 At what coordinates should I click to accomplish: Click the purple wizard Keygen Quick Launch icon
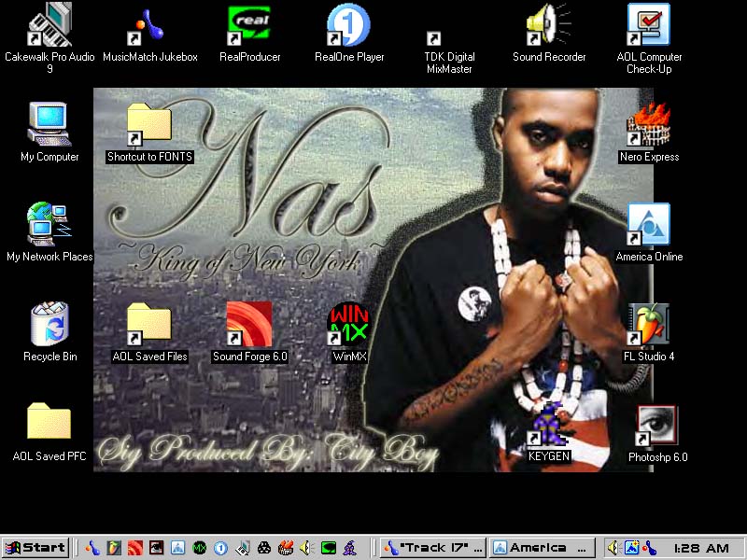tap(349, 548)
